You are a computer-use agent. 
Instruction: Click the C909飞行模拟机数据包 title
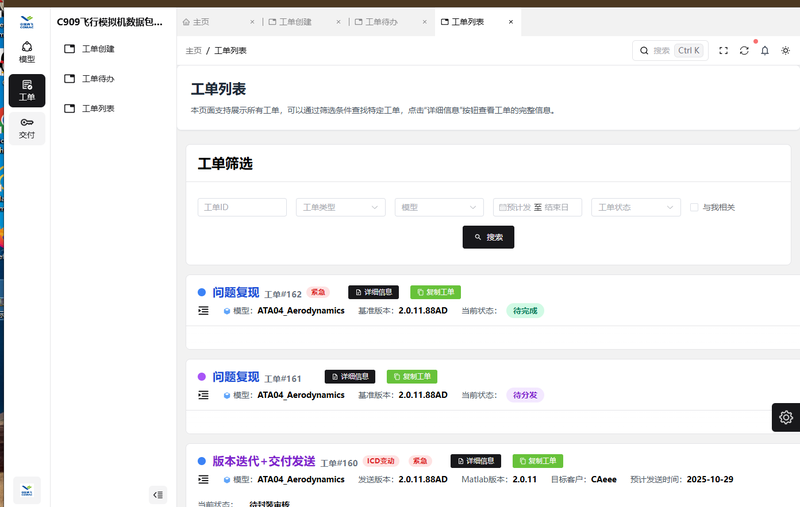(x=110, y=22)
